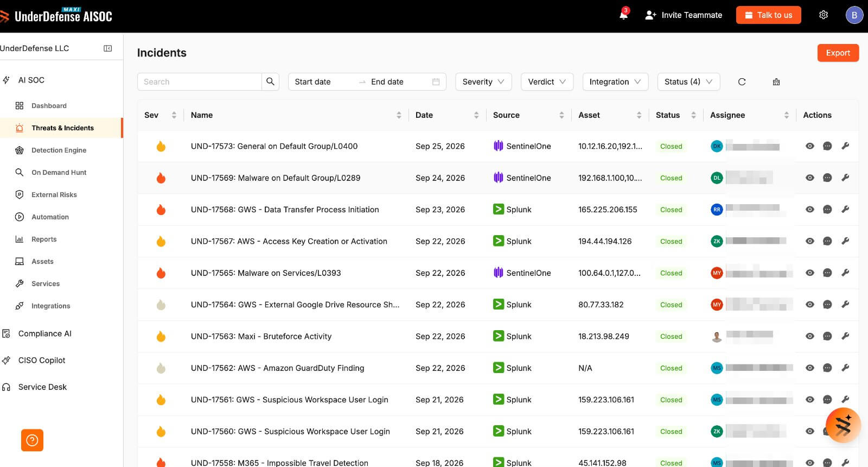Open comments for UND-17567 incident
Viewport: 868px width, 467px height.
click(827, 241)
